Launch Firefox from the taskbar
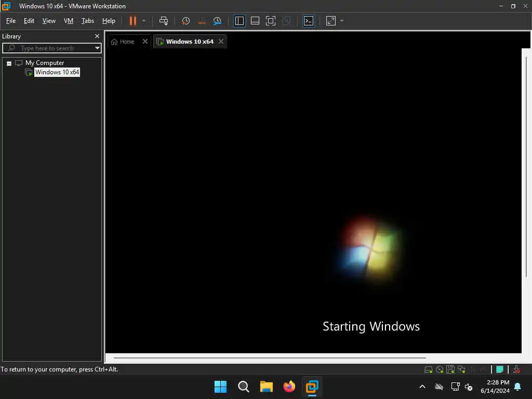 coord(289,387)
